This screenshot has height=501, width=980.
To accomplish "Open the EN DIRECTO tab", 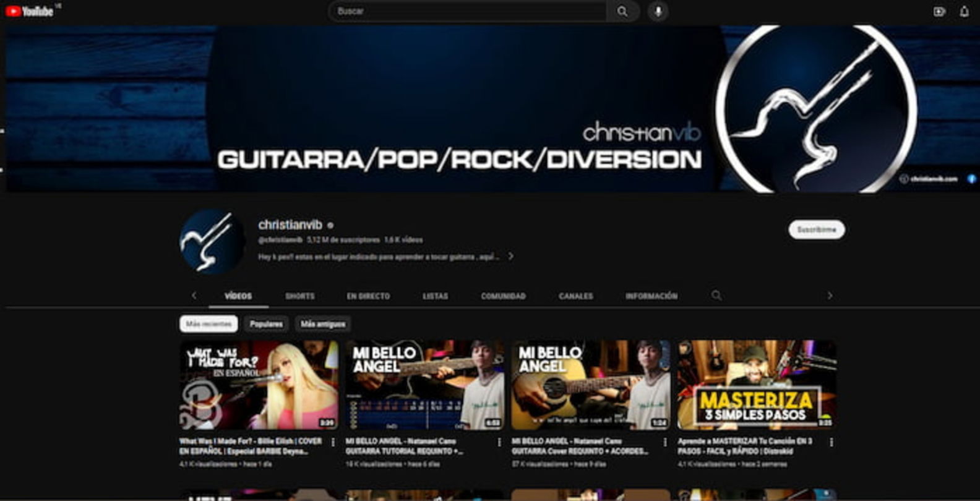I will [368, 296].
